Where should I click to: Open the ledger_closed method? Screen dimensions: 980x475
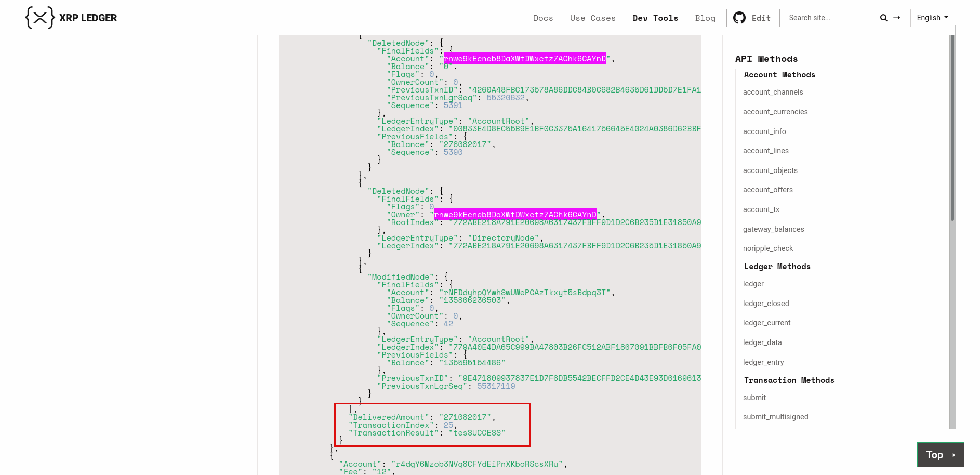point(766,304)
